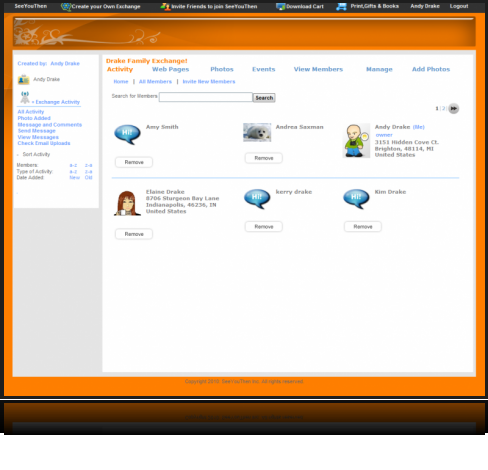488x470 pixels.
Task: Click in the Search for Members field
Action: [206, 97]
